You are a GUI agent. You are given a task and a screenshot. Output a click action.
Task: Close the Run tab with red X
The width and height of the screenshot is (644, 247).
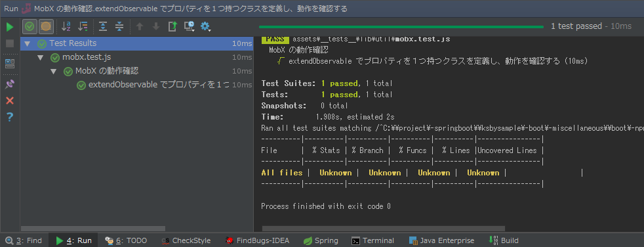tap(10, 101)
